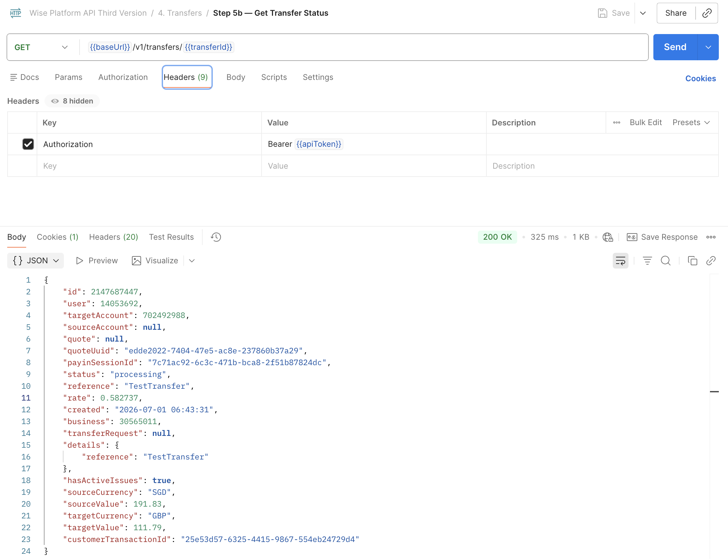
Task: Click the empty Description input cell
Action: [602, 166]
